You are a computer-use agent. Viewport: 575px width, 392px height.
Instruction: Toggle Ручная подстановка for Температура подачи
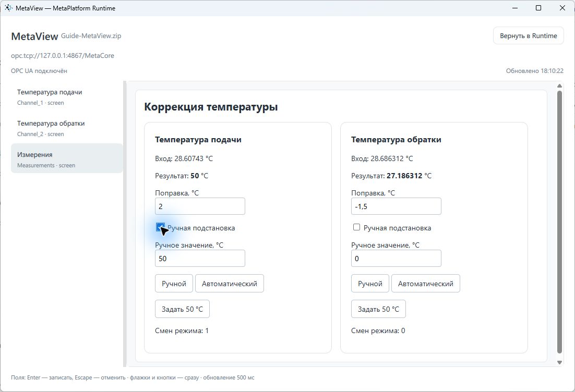tap(160, 227)
